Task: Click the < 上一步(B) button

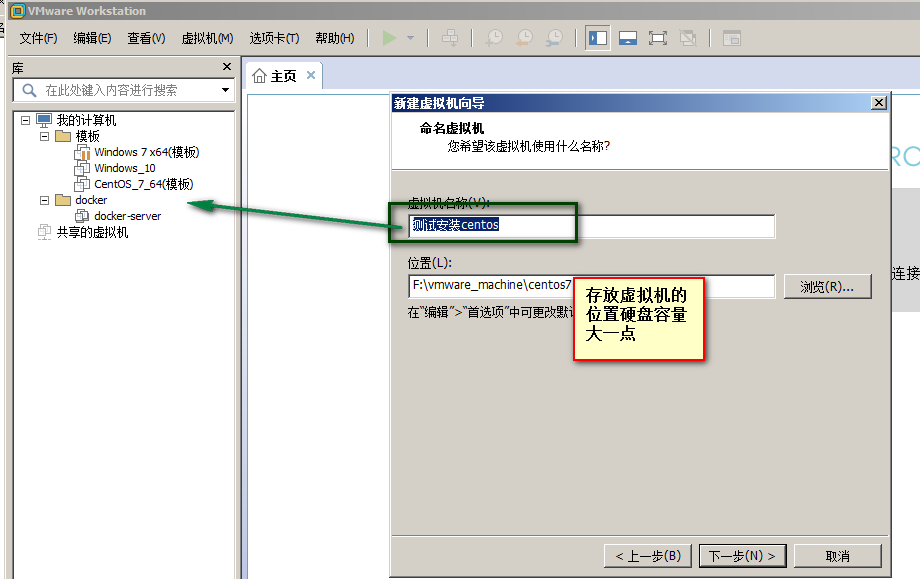Action: pyautogui.click(x=648, y=556)
